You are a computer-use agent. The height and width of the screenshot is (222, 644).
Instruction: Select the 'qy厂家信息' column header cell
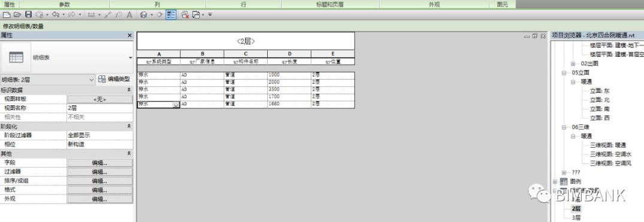coord(202,62)
